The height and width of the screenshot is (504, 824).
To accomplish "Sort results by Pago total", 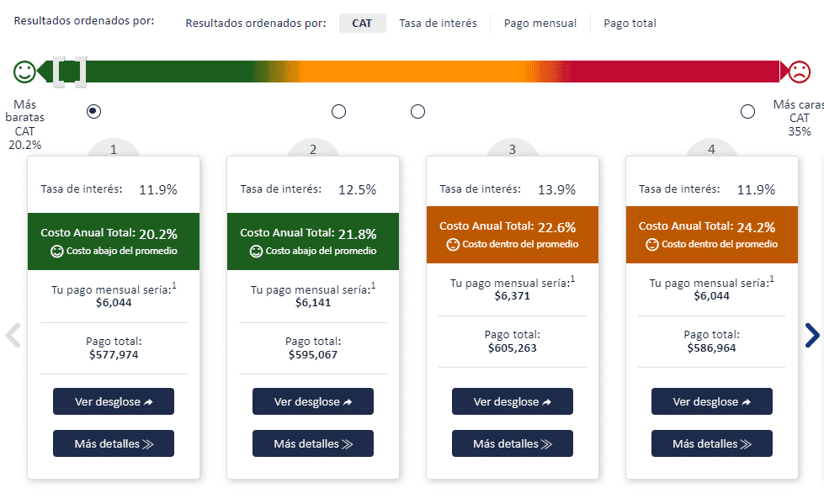I will [630, 24].
